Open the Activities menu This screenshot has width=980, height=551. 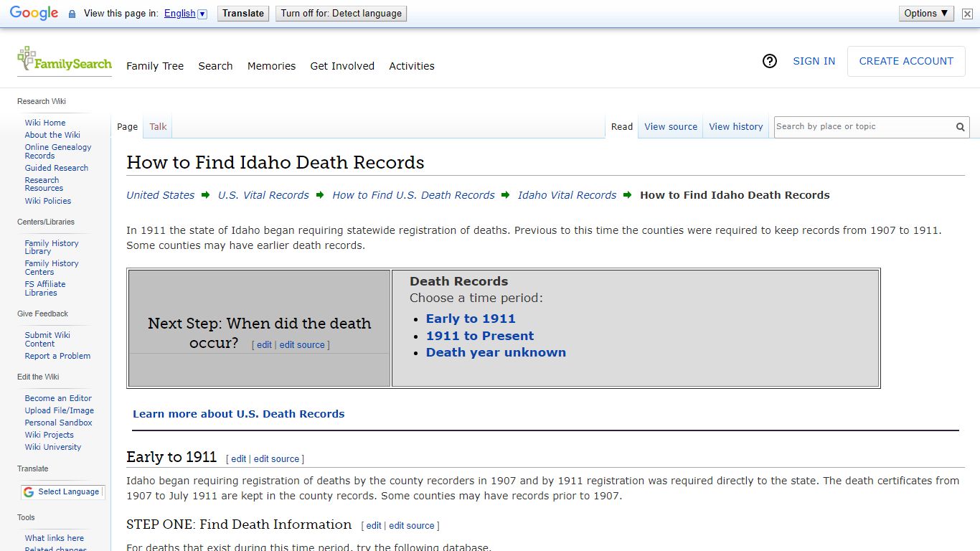coord(412,66)
